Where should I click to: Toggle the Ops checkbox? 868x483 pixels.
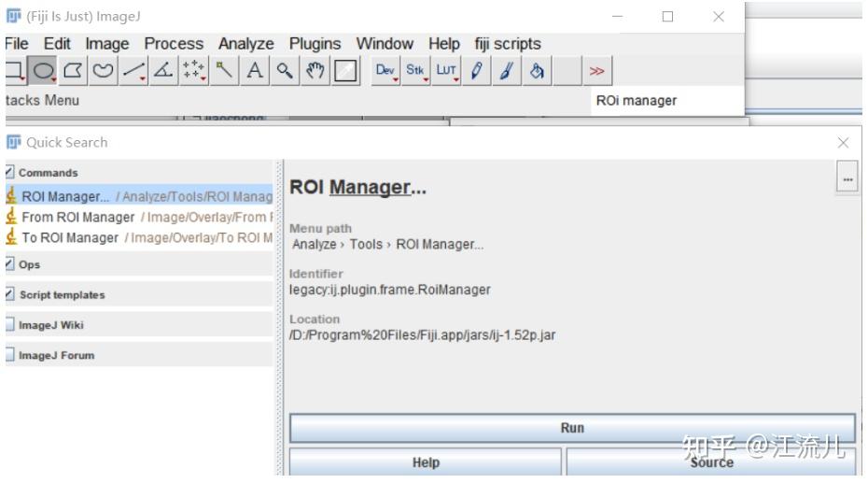pyautogui.click(x=9, y=264)
